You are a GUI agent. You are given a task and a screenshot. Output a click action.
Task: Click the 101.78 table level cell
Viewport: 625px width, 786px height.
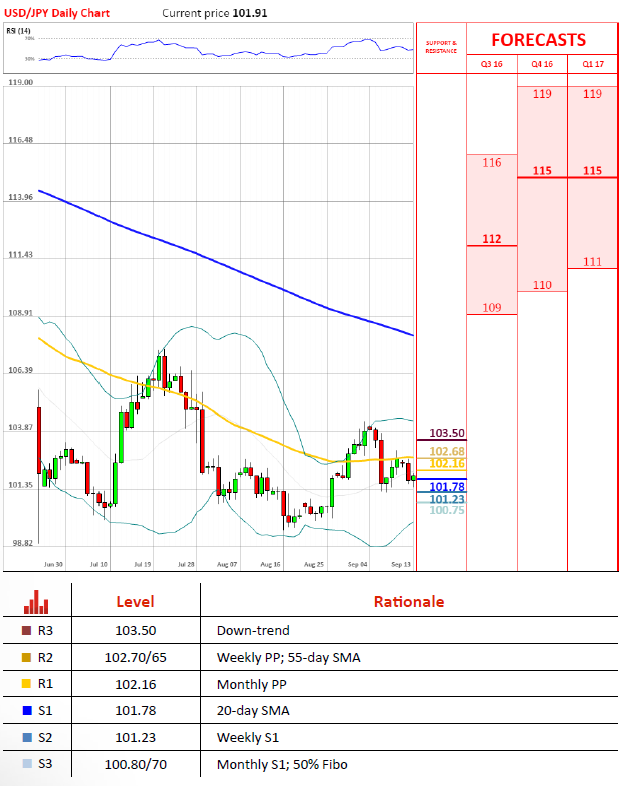[x=136, y=711]
